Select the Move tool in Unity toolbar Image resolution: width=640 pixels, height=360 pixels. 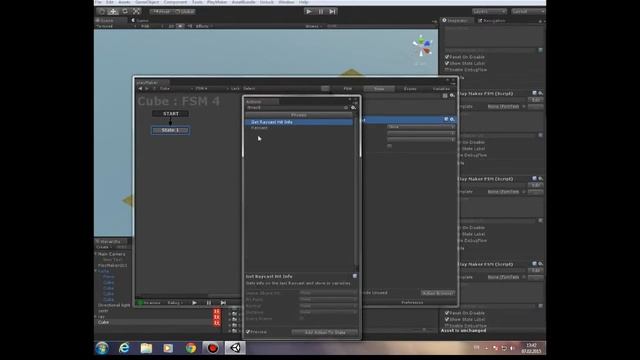coord(113,11)
